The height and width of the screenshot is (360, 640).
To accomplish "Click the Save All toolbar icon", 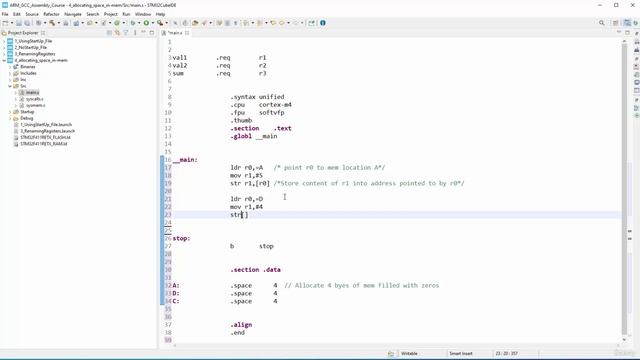I will click(x=27, y=23).
